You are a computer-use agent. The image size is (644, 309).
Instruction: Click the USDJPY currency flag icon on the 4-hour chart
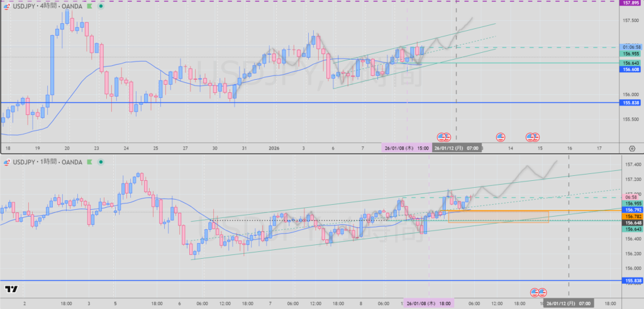(7, 7)
